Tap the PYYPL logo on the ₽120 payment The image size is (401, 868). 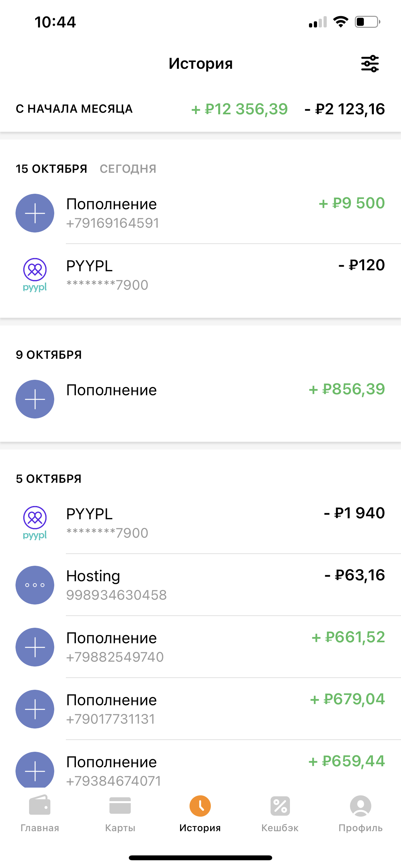point(35,275)
